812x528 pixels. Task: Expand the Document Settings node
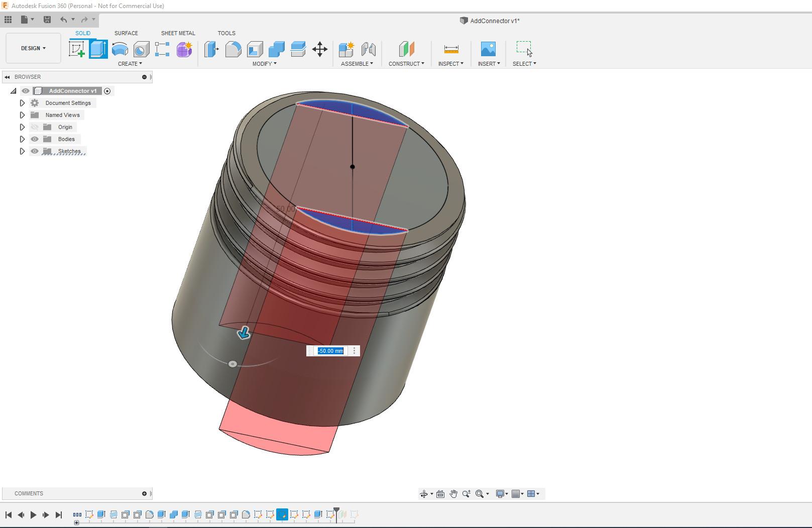coord(22,103)
